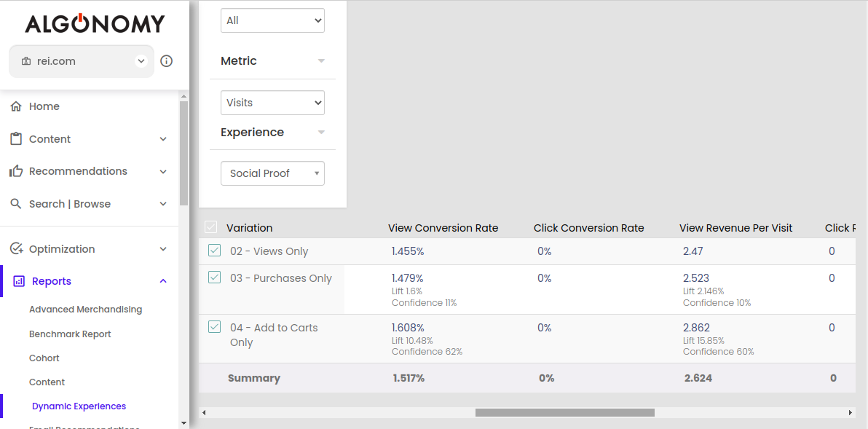Open the Visits metric dropdown
This screenshot has height=429, width=868.
coord(272,103)
